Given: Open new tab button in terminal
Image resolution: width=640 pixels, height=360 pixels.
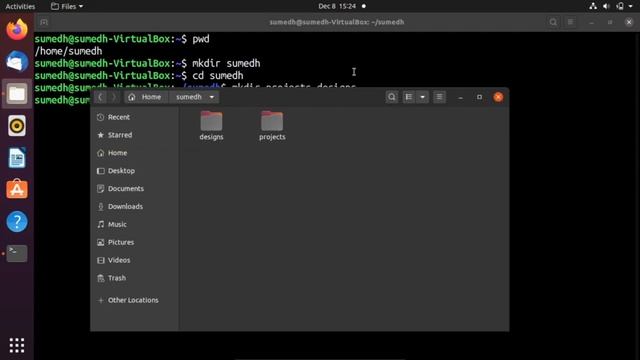Looking at the screenshot, I should point(44,22).
